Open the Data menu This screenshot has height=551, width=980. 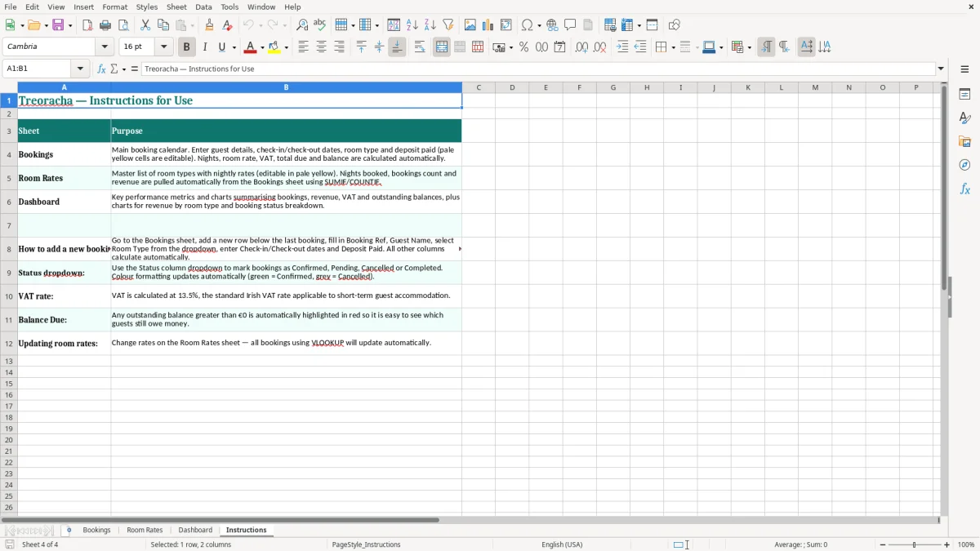pos(203,7)
